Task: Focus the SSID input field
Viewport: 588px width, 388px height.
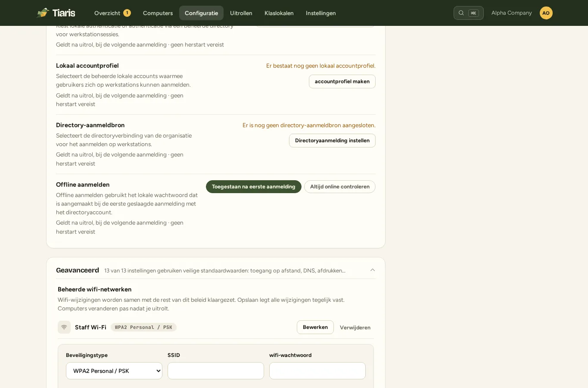Action: pyautogui.click(x=216, y=371)
